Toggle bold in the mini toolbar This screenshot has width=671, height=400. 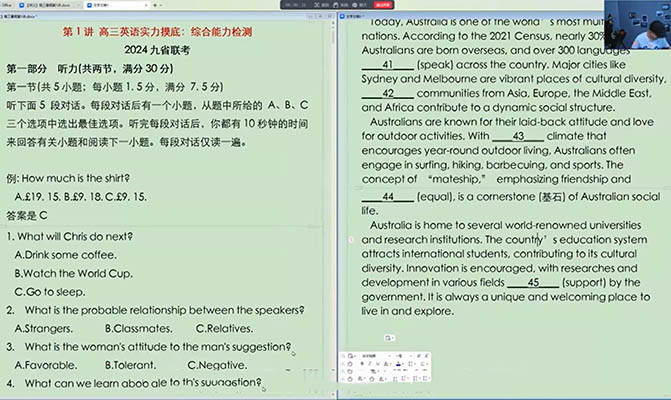click(362, 364)
